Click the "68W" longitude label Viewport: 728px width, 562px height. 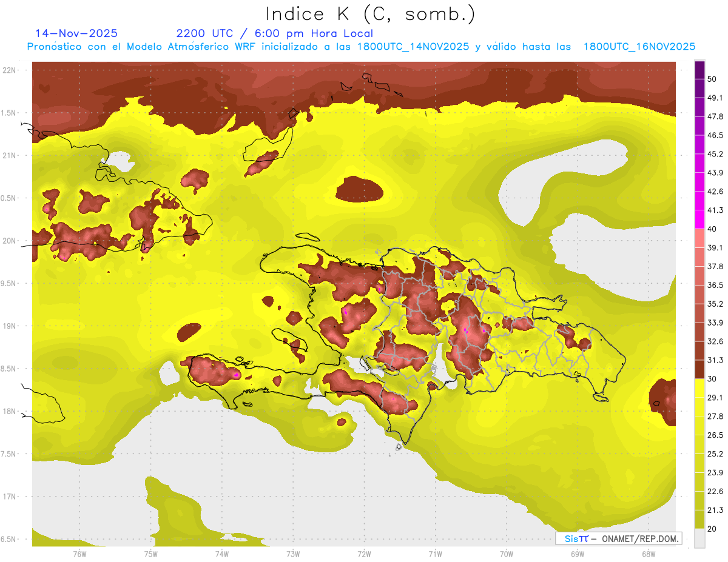[x=648, y=554]
